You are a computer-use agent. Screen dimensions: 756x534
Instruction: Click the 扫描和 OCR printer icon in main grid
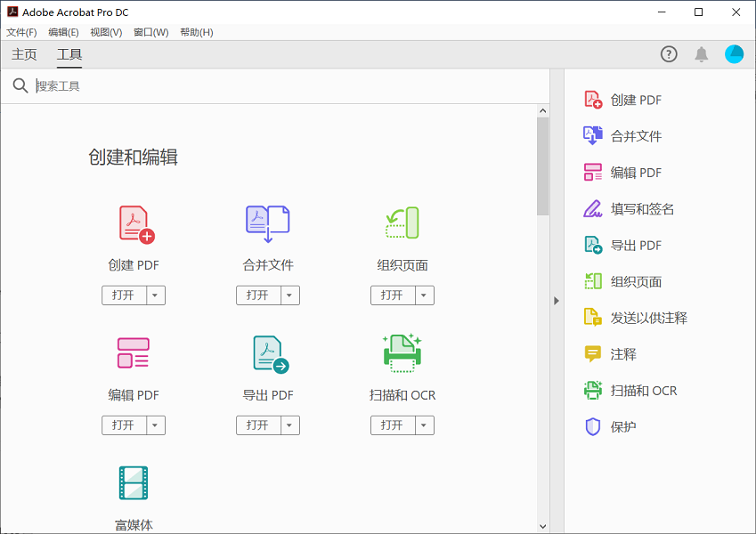[402, 352]
